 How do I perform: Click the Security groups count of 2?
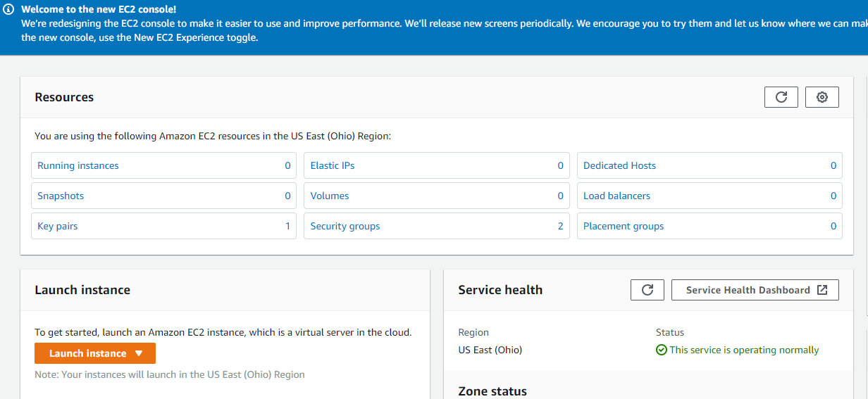(560, 226)
